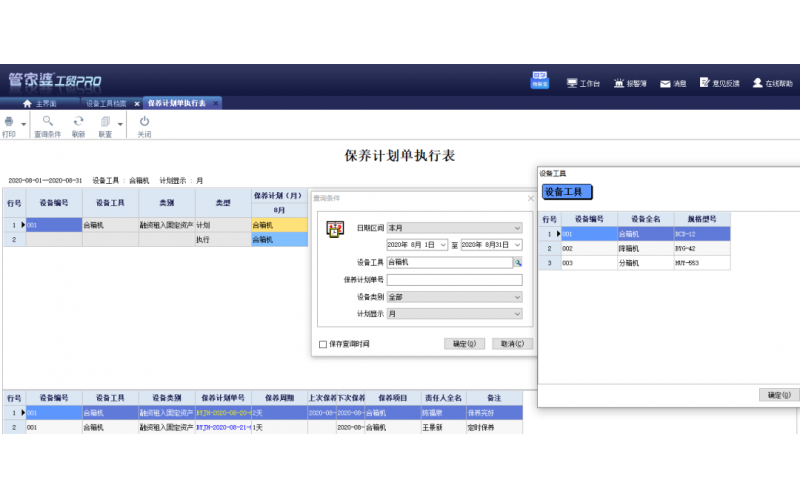800x500 pixels.
Task: Select bottom row with 陈福泉
Action: click(263, 413)
